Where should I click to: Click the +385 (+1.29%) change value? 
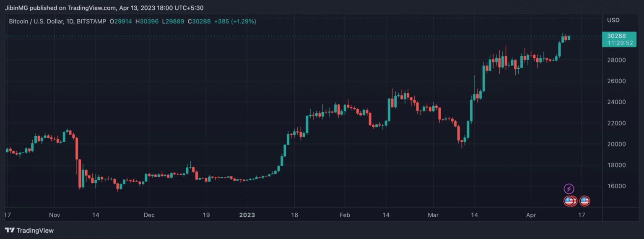[x=235, y=21]
